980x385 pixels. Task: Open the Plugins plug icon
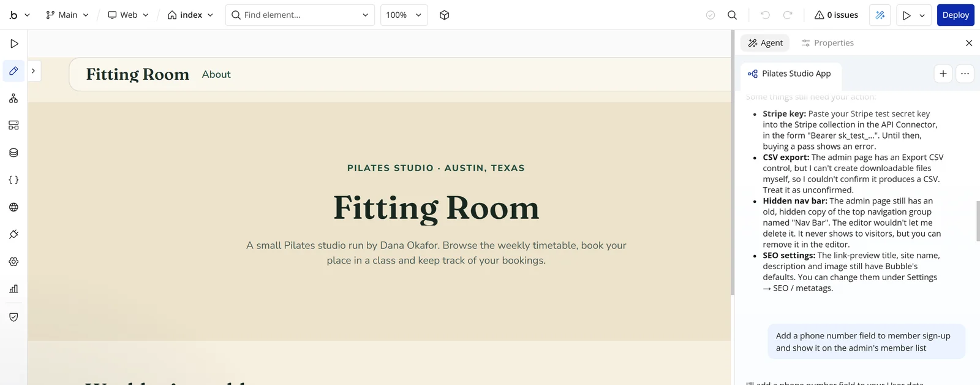click(13, 234)
